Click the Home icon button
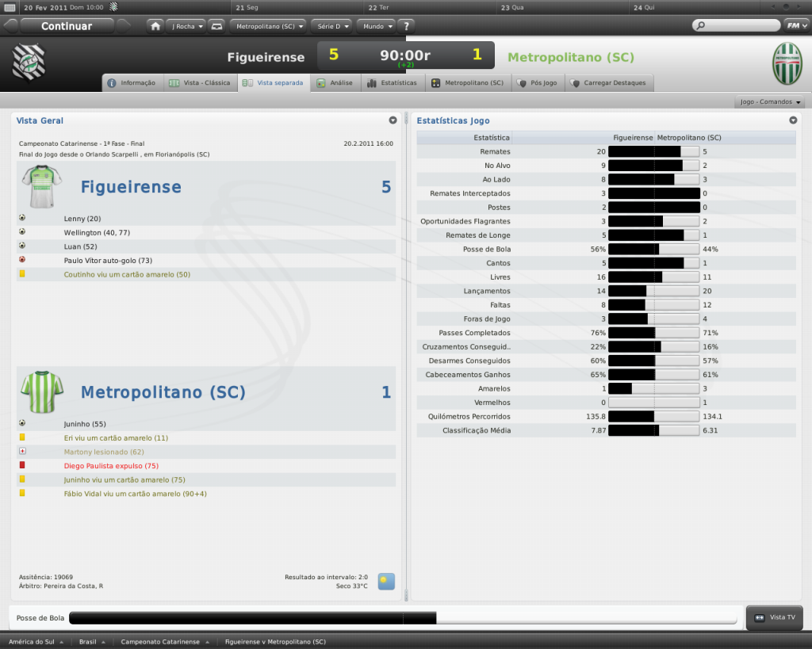Viewport: 812px width, 649px height. click(156, 26)
